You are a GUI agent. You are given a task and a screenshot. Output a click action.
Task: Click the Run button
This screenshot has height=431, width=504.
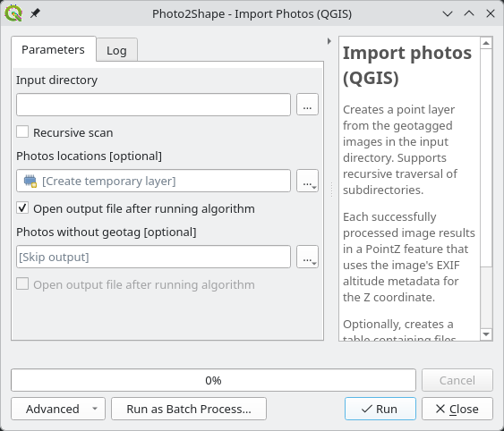380,409
